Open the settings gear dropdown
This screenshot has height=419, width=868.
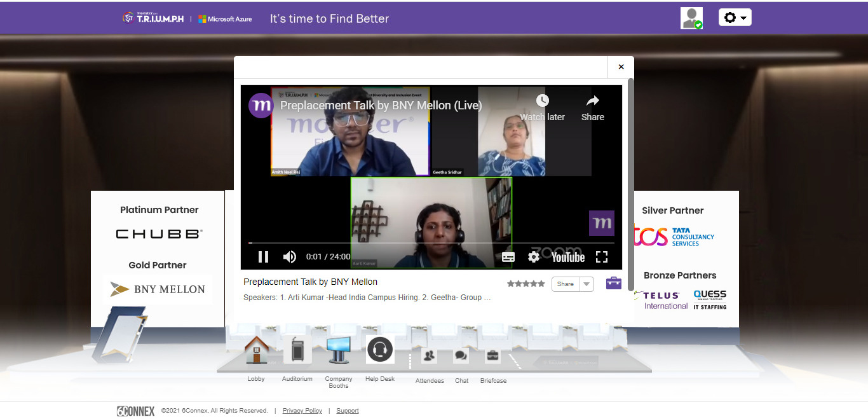click(x=735, y=17)
